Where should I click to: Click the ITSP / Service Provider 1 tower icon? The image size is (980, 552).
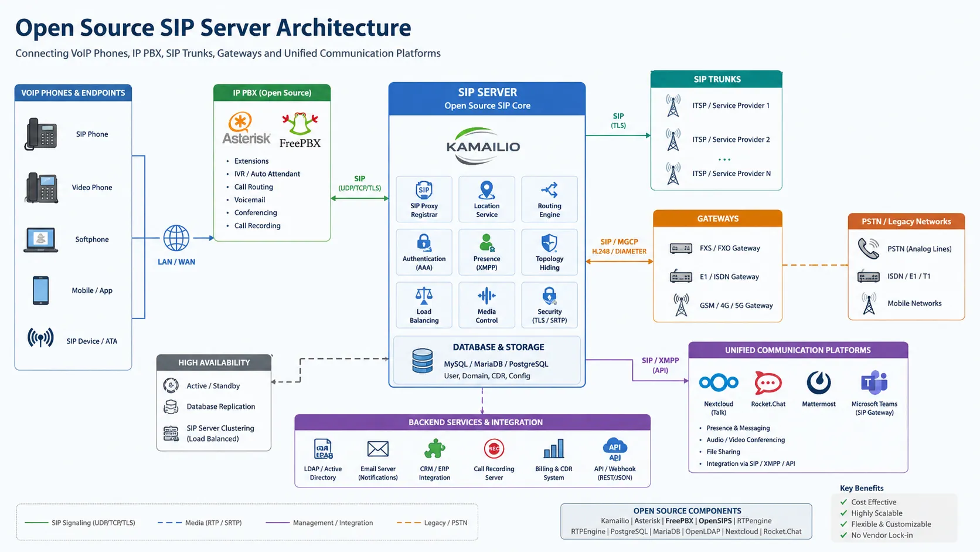(x=673, y=106)
